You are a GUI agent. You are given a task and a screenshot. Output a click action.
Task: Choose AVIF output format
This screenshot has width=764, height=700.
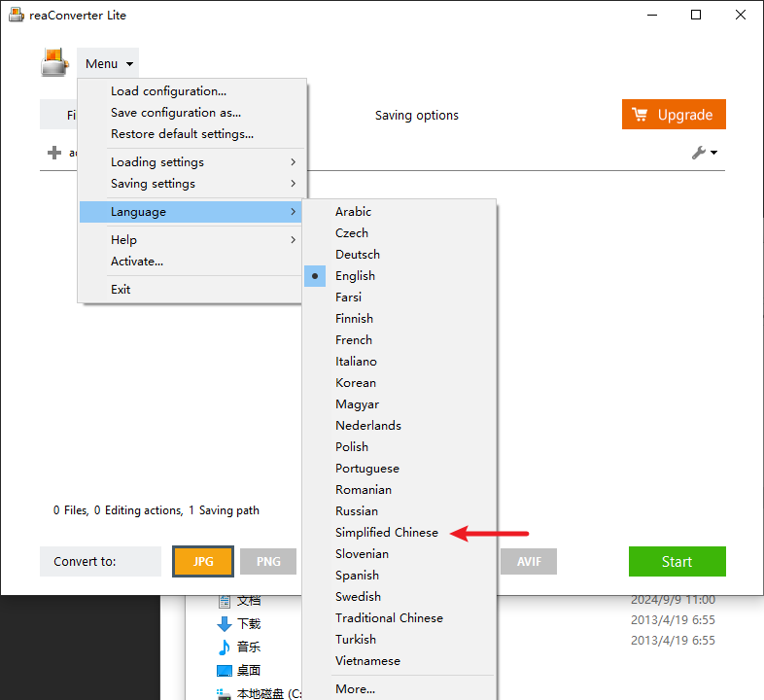[529, 562]
